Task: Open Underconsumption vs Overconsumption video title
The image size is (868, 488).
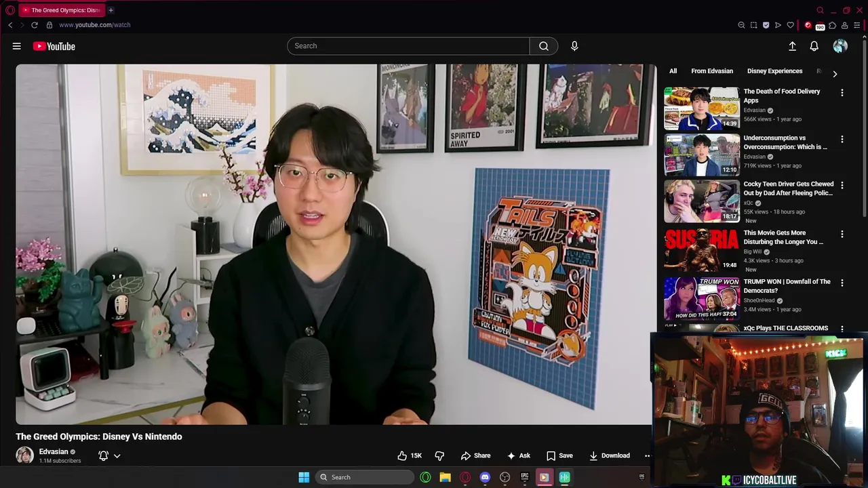Action: (x=785, y=142)
